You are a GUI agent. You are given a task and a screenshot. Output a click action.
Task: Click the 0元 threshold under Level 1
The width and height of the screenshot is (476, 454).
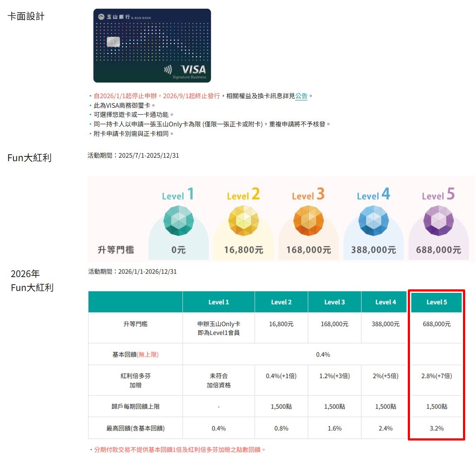[x=178, y=250]
